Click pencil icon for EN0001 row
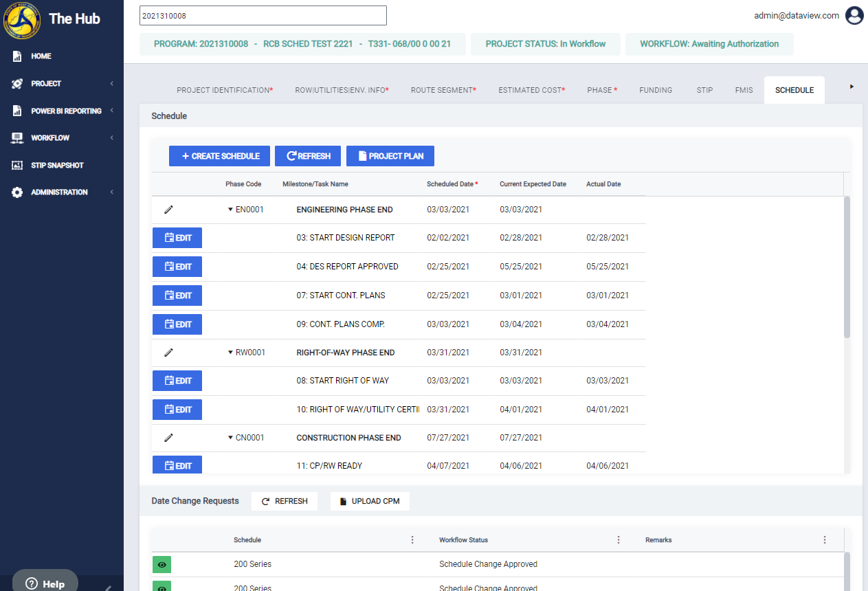 coord(169,210)
